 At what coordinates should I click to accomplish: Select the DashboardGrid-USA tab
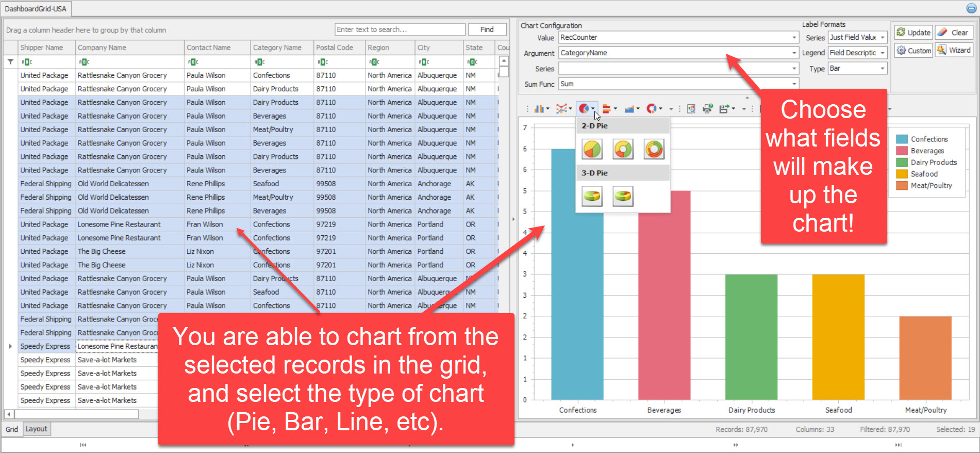36,9
